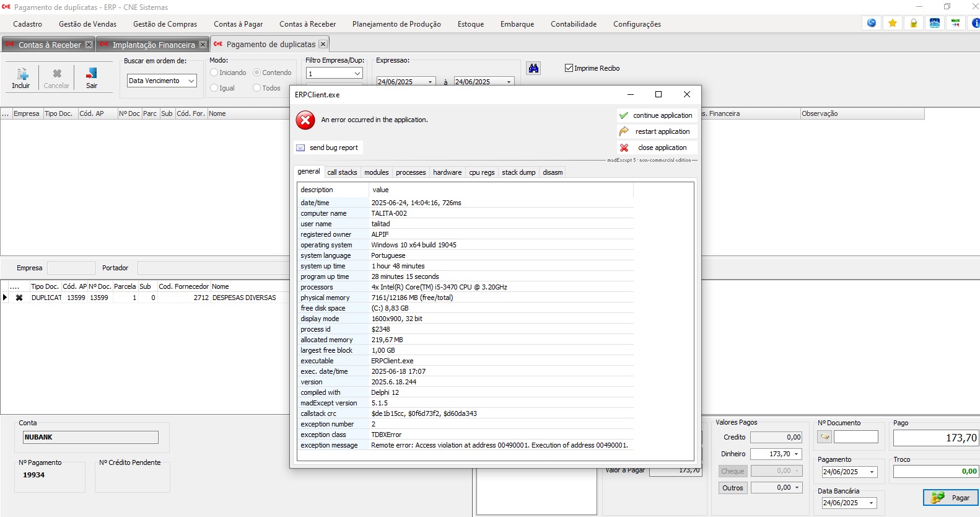
Task: Select the Todos radio button
Action: click(257, 88)
